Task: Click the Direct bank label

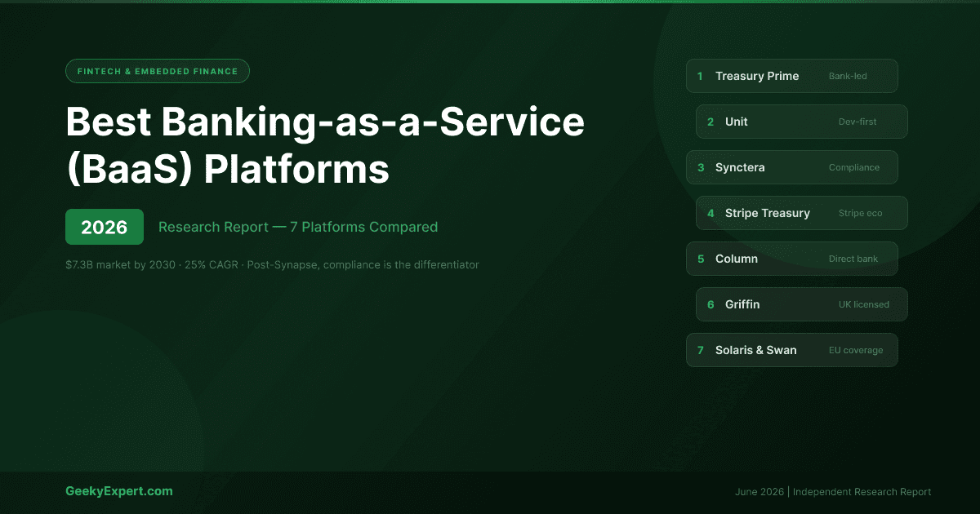Action: pyautogui.click(x=853, y=259)
